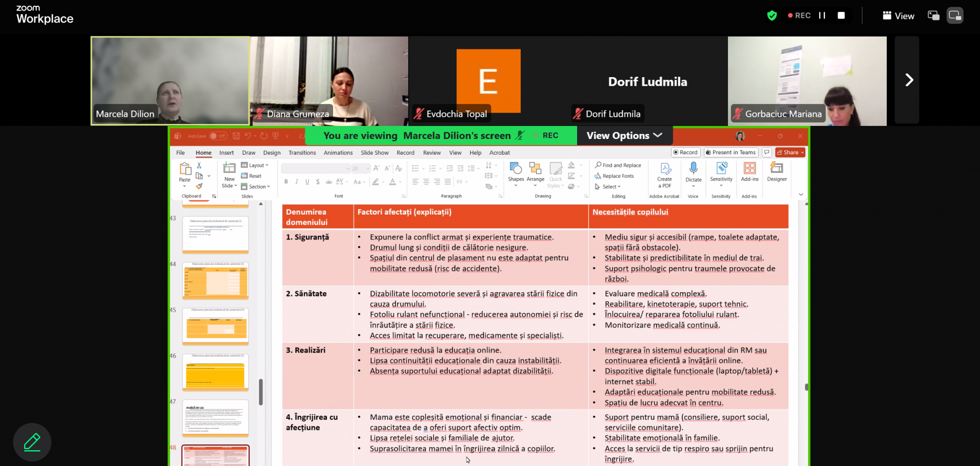Stop the Zoom recording
The height and width of the screenshot is (466, 980).
pos(841,15)
